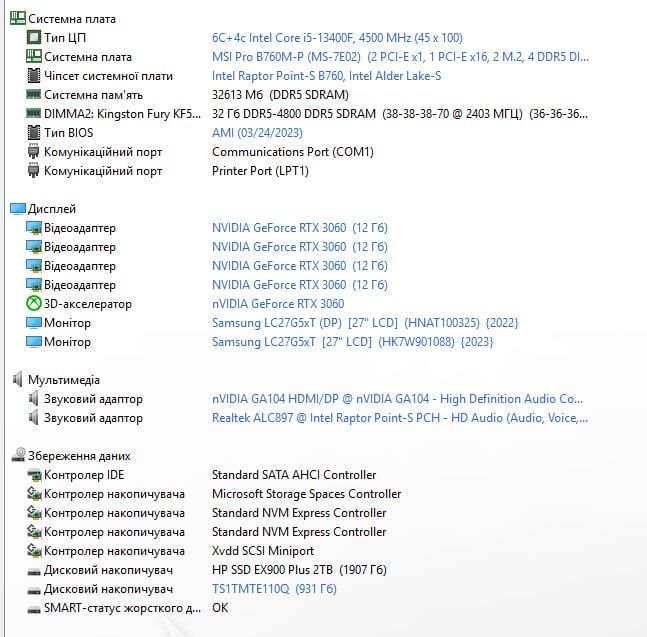Screen dimensions: 647x637
Task: Click the RAM module icon beside DIMMA2 Kingston Fury
Action: pos(34,113)
